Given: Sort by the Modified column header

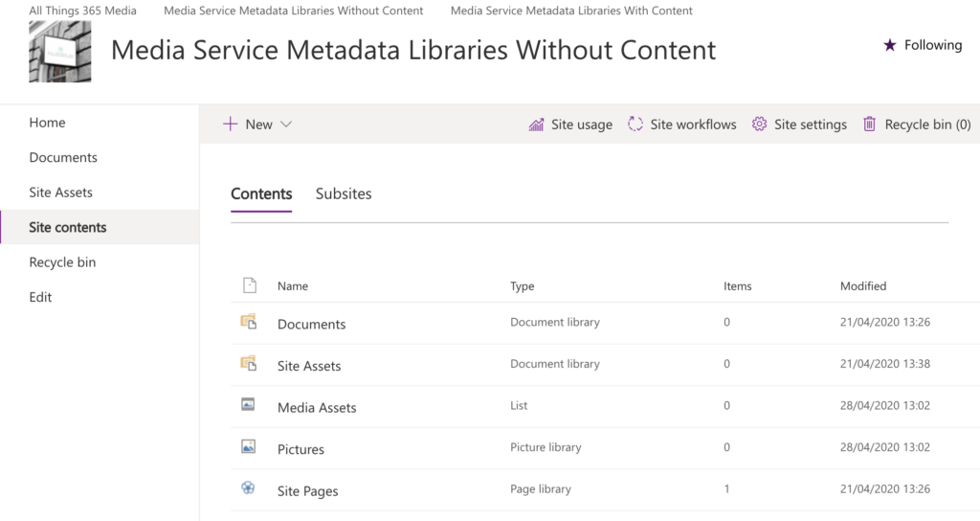Looking at the screenshot, I should pyautogui.click(x=863, y=285).
